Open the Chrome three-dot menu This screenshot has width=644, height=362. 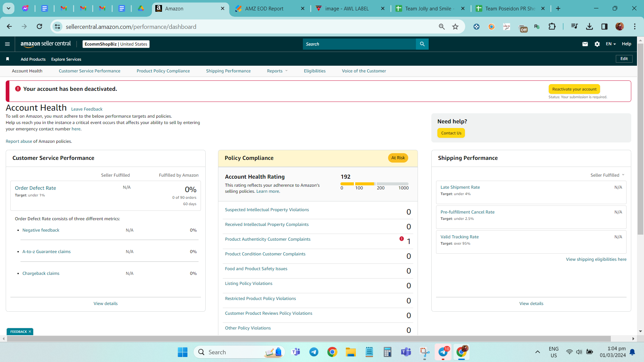pos(635,26)
